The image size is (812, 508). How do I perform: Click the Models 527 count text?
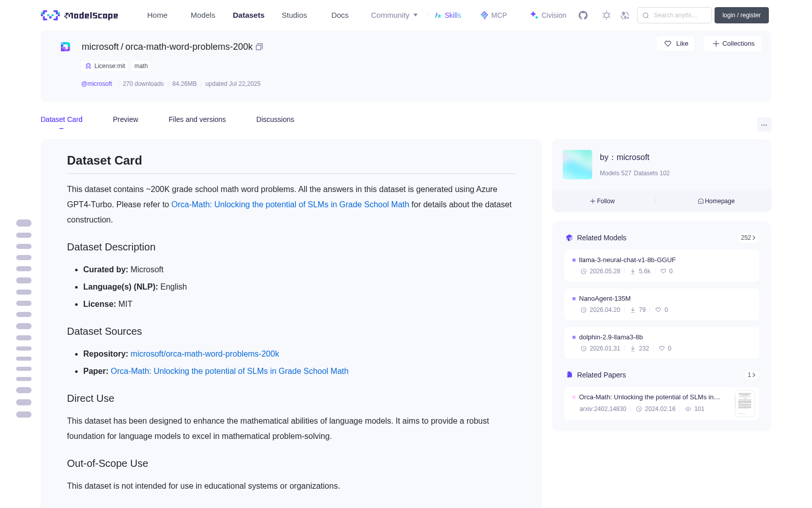coord(616,173)
